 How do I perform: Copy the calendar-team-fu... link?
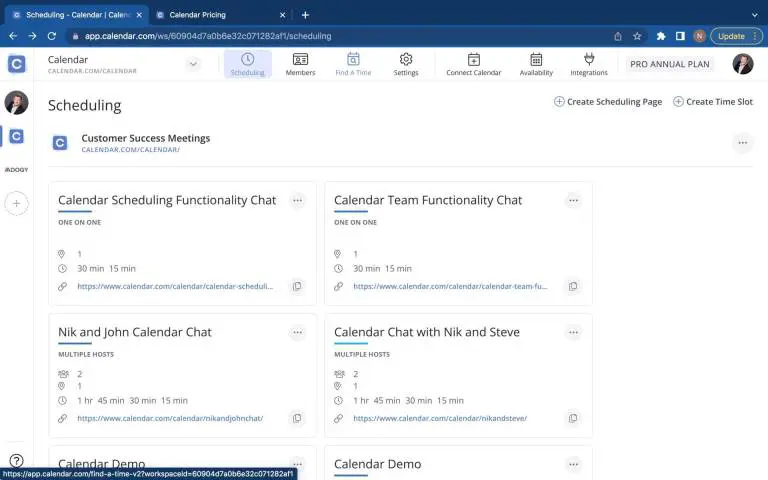tap(573, 286)
